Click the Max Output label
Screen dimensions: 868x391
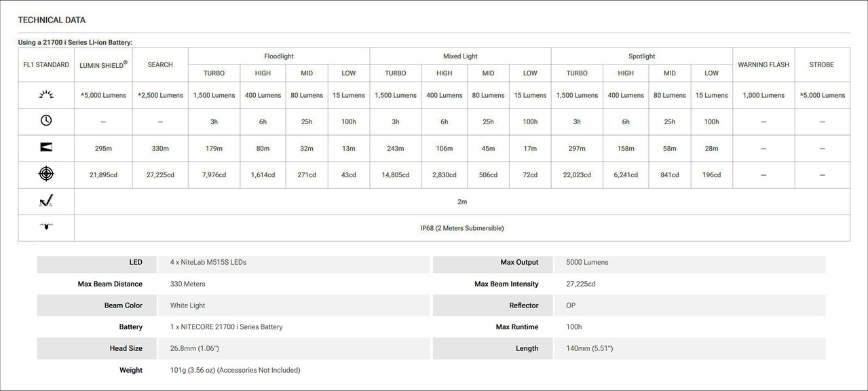click(519, 262)
